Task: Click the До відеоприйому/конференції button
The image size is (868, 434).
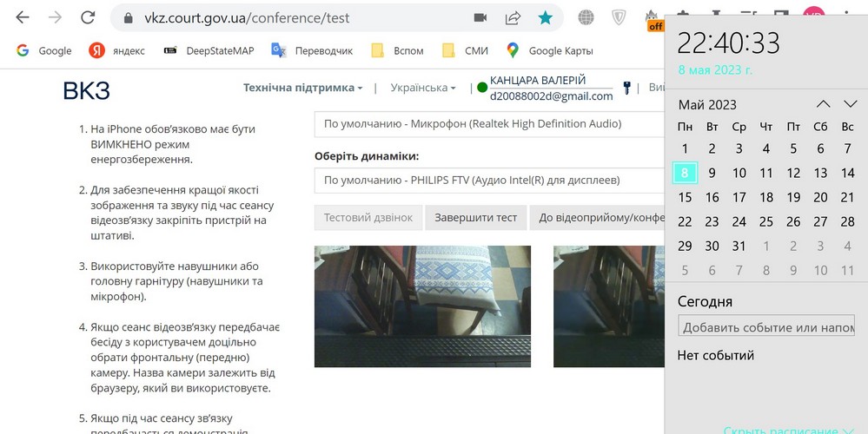Action: [597, 217]
